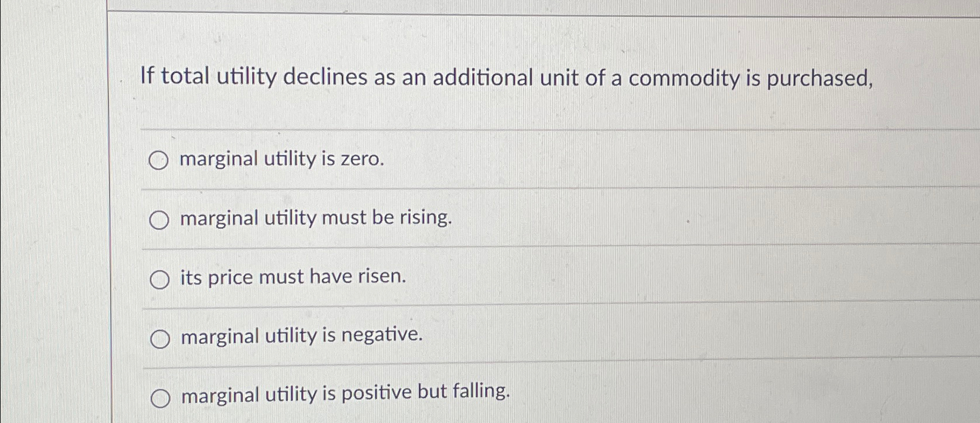980x423 pixels.
Task: Click the 'its price must have risen' label
Action: [293, 277]
